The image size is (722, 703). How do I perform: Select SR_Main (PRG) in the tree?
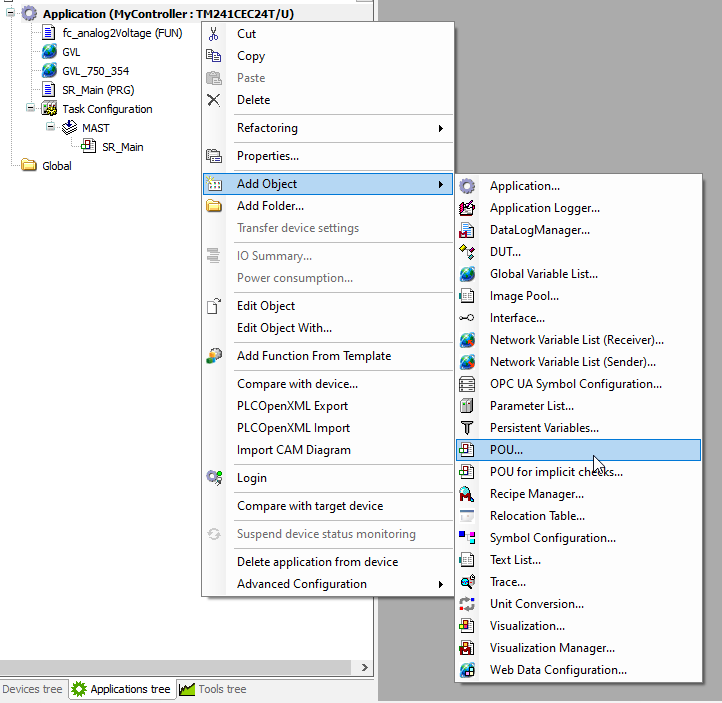98,90
